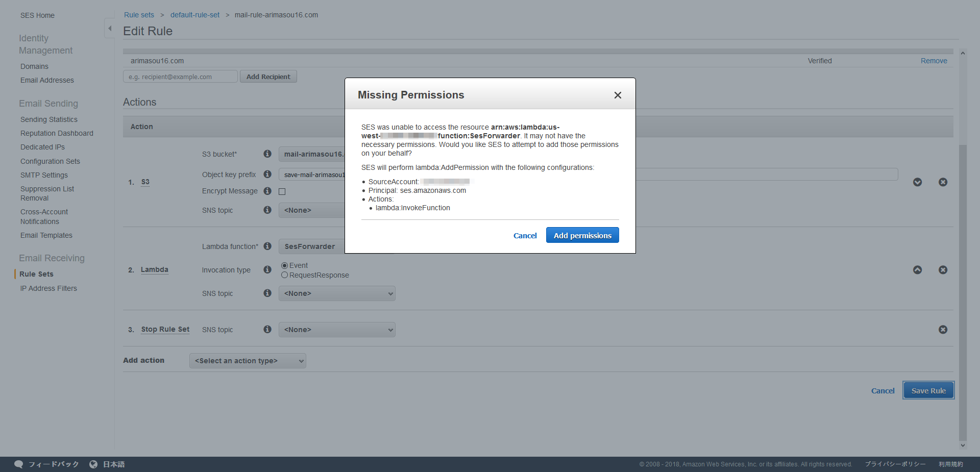
Task: Toggle Encrypt Message checkbox
Action: [282, 191]
